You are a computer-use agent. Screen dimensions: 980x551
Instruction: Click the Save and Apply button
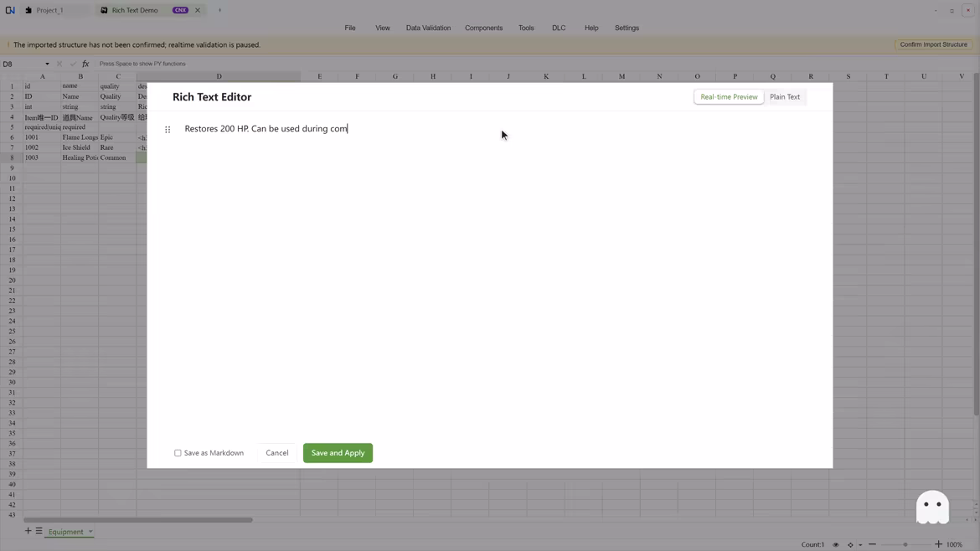point(338,453)
